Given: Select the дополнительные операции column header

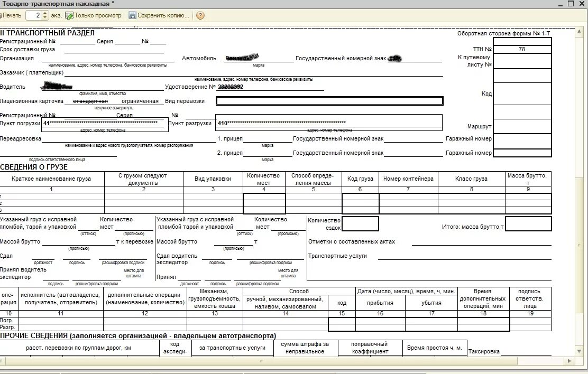Looking at the screenshot, I should click(x=145, y=298).
